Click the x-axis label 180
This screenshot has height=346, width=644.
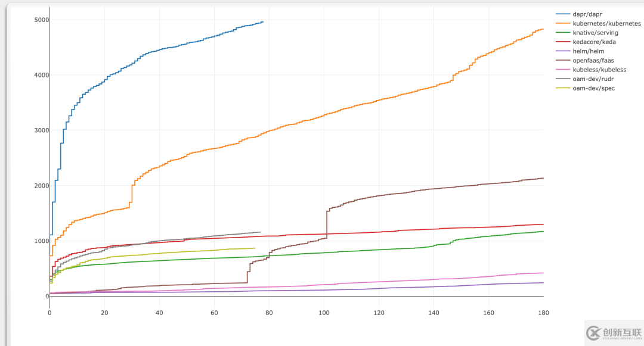point(543,313)
